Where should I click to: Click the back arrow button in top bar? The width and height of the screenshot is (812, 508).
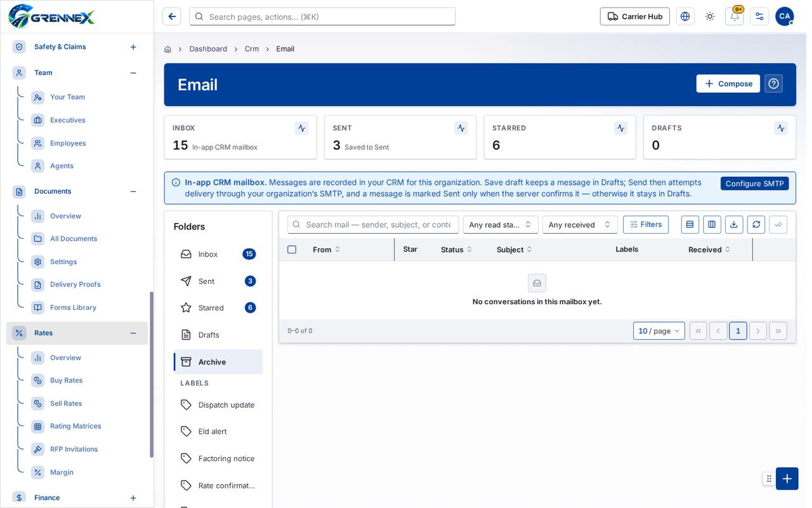(x=172, y=17)
